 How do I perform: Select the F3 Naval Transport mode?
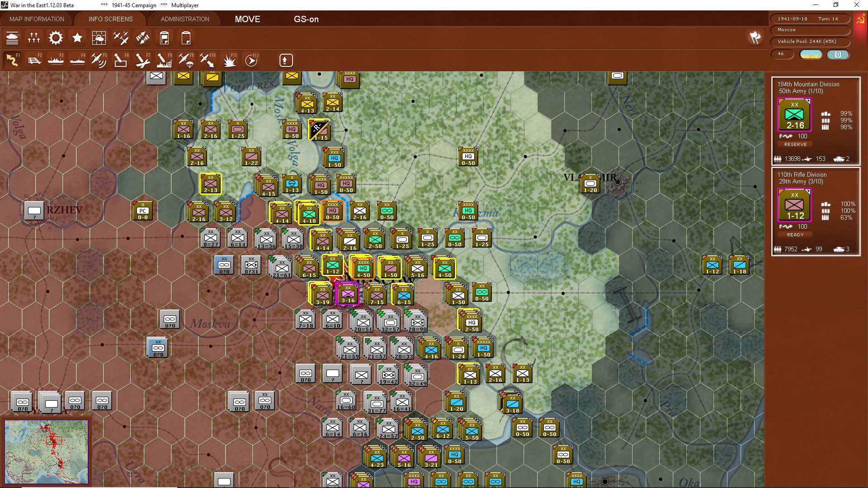coord(56,60)
